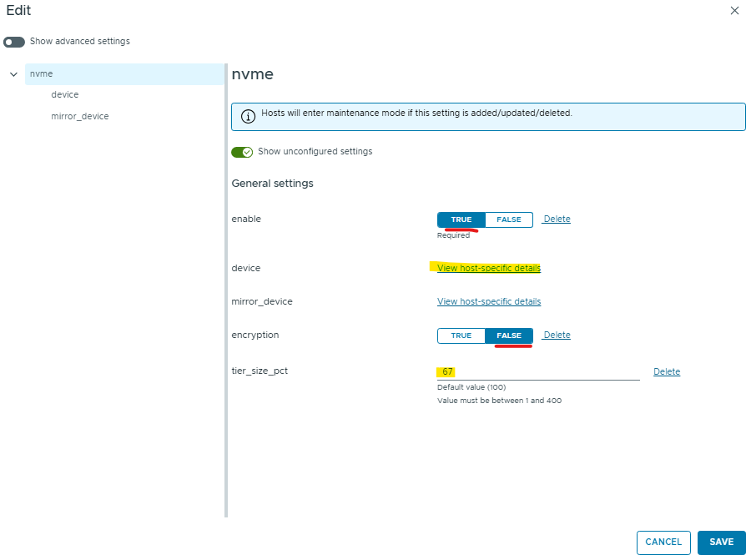
Task: Set encryption to FALSE
Action: (x=509, y=335)
